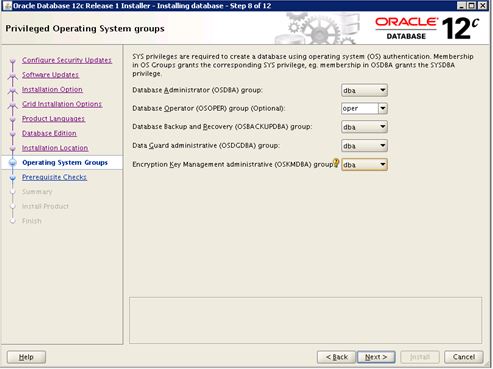
Task: Close the installer window
Action: 482,6
